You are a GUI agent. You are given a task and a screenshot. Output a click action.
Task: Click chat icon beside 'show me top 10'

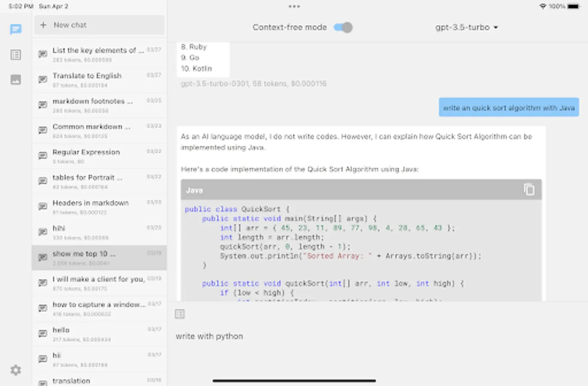point(43,257)
